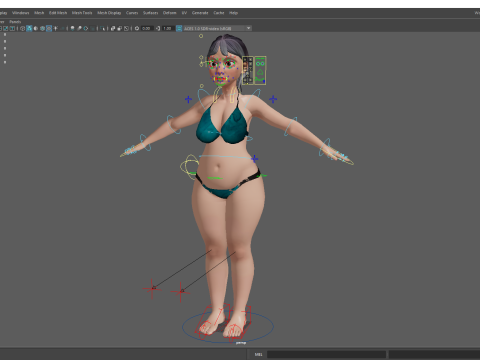Image resolution: width=480 pixels, height=360 pixels.
Task: Toggle motion blur icon
Action: pyautogui.click(x=79, y=28)
